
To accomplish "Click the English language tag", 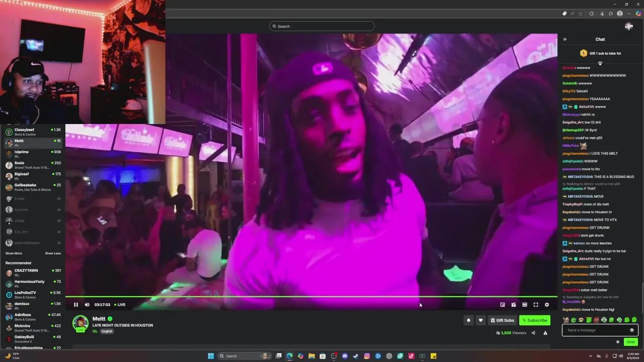I will tap(107, 331).
